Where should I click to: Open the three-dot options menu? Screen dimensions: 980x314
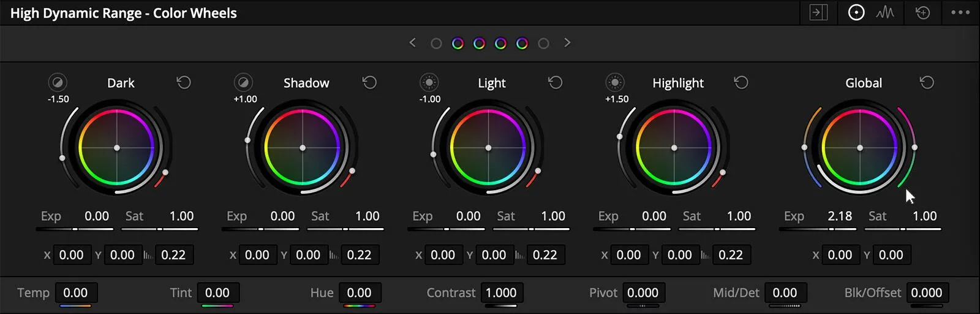coord(960,12)
